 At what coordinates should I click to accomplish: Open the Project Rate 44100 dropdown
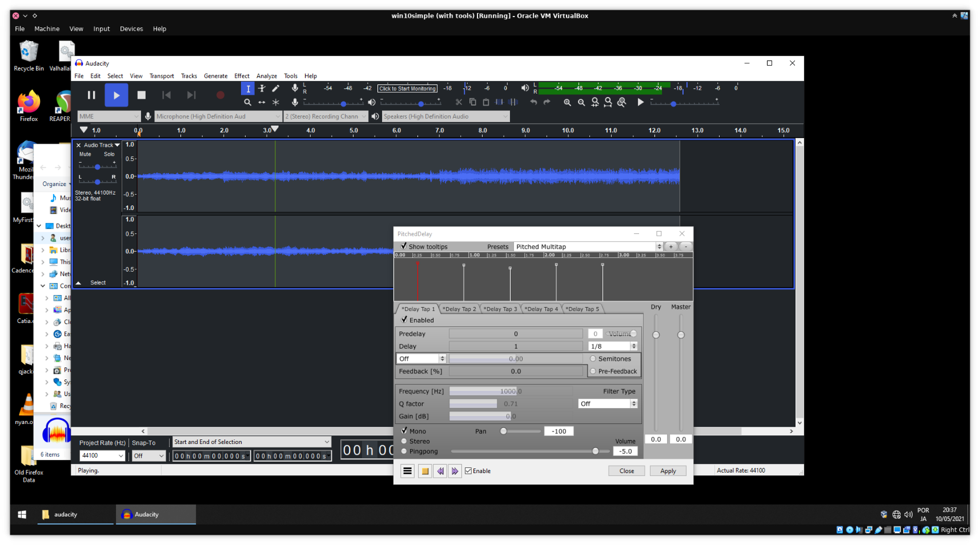102,455
